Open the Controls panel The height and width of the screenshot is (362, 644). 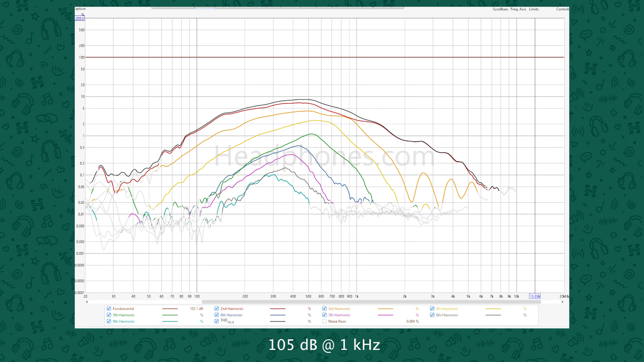tap(563, 9)
